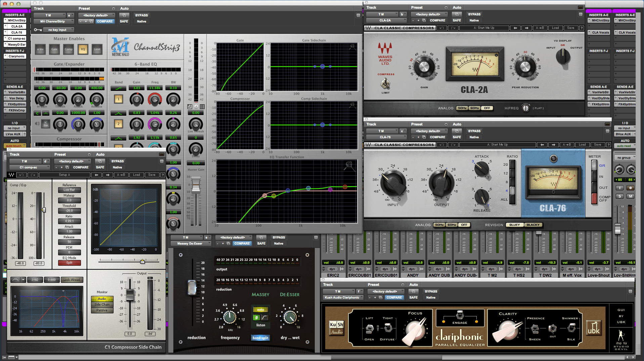
Task: Switch CLA-76 revision to BLACKY
Action: (533, 225)
